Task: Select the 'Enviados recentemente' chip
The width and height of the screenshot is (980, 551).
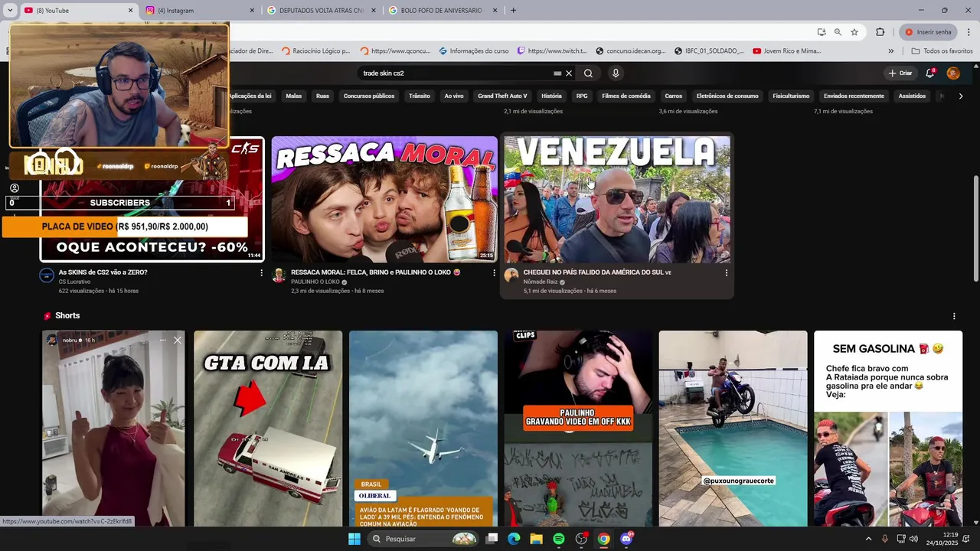Action: [854, 96]
